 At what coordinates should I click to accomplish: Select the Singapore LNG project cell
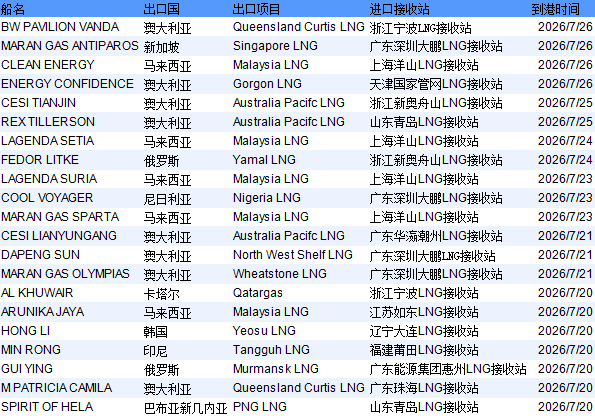pyautogui.click(x=275, y=46)
